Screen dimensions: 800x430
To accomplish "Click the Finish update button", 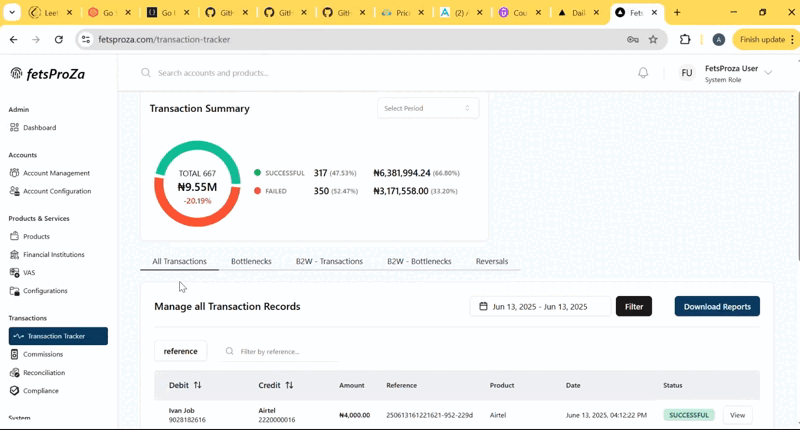I will [x=762, y=39].
